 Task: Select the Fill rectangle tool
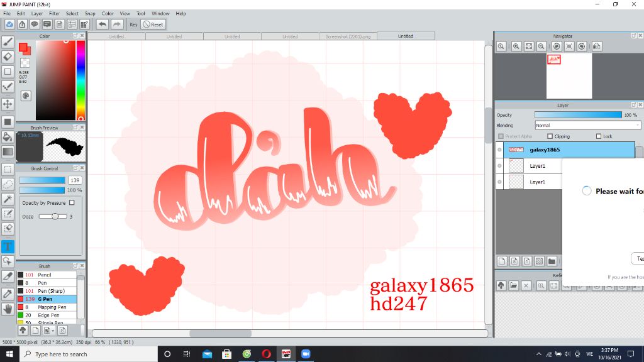tap(8, 121)
